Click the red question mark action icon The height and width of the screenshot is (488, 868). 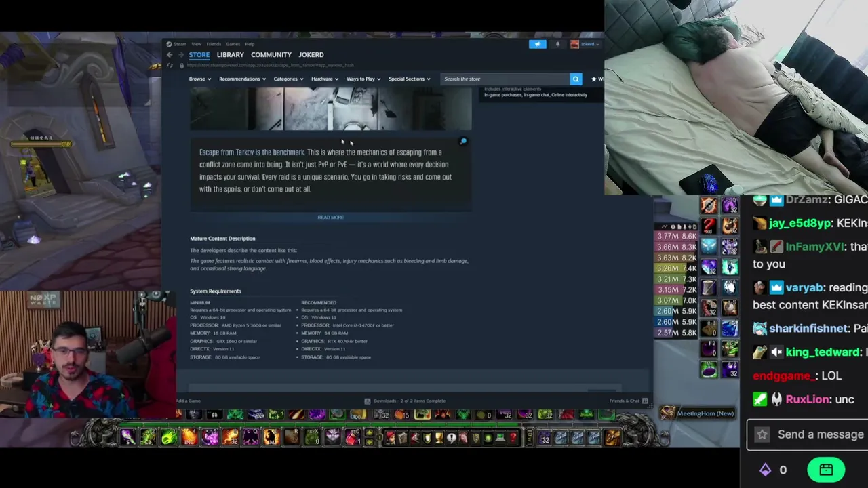tap(709, 226)
